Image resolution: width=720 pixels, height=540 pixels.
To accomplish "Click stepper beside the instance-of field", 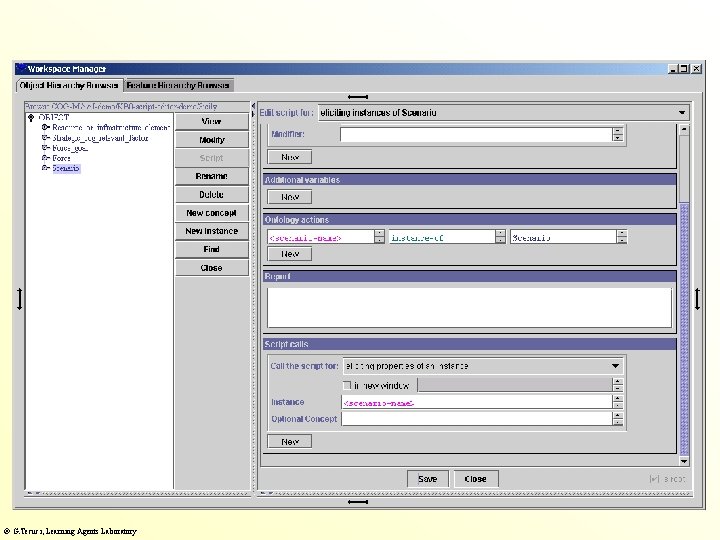I will (x=501, y=237).
